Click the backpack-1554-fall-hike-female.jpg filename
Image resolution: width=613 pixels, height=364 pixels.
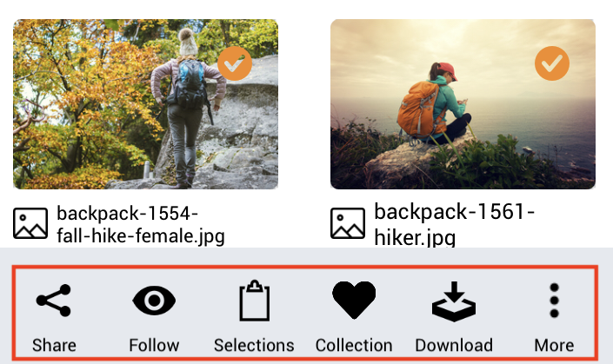(141, 225)
